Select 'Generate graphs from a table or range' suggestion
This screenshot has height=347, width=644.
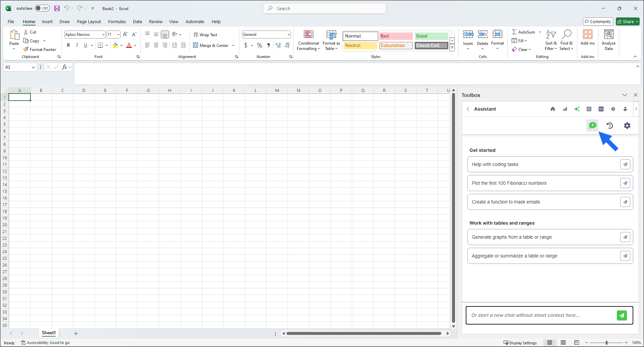(x=550, y=237)
